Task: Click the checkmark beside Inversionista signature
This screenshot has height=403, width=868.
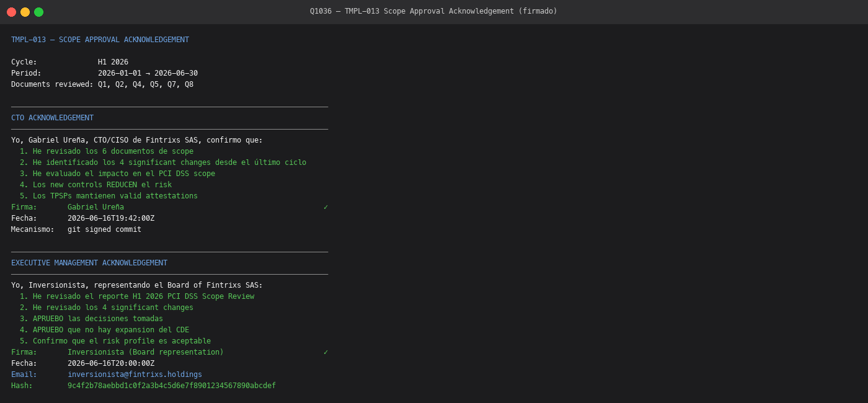Action: coord(325,352)
